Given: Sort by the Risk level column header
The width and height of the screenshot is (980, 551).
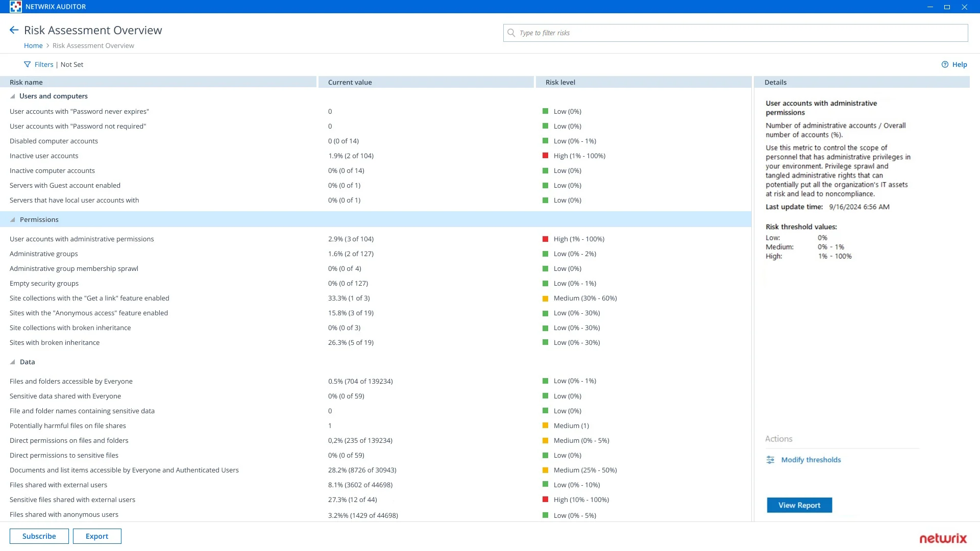Looking at the screenshot, I should 644,82.
